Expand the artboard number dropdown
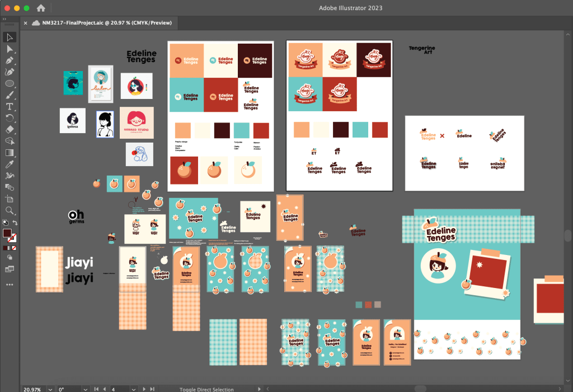Screen dimensions: 573x392 [x=134, y=389]
